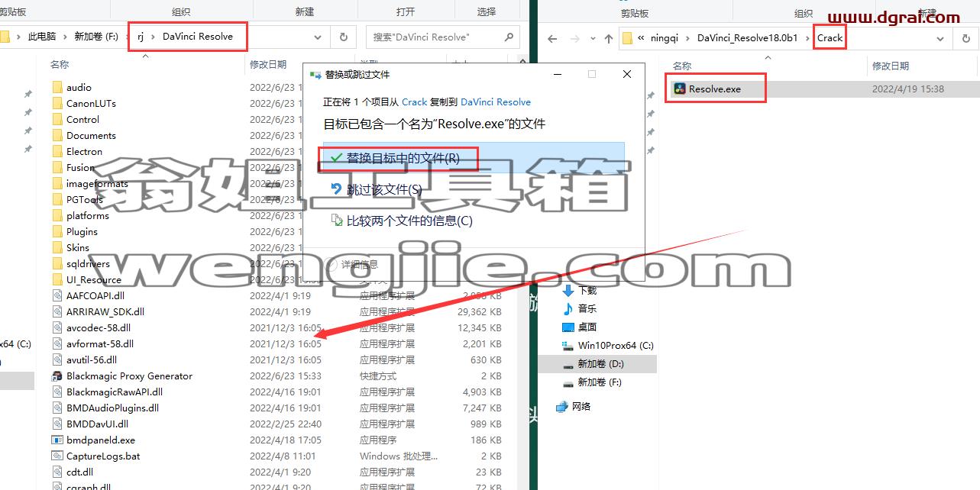Sort Crack window by 名称 column

(x=682, y=66)
